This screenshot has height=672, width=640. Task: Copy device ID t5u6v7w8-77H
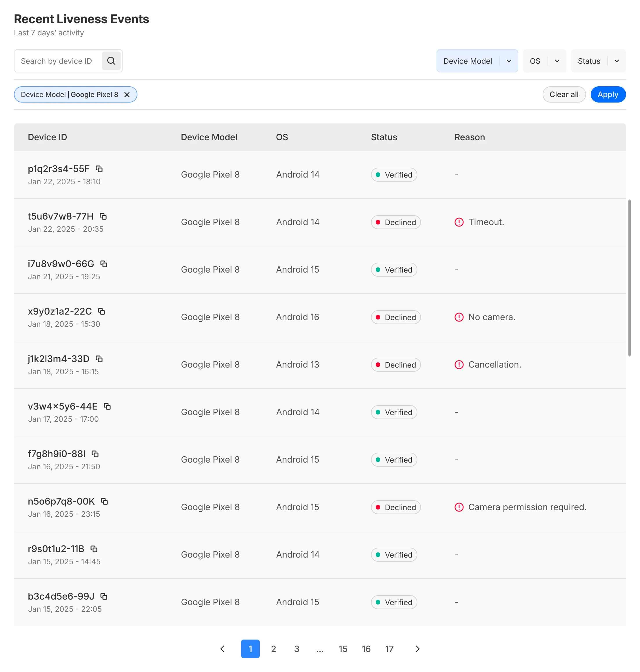tap(103, 216)
